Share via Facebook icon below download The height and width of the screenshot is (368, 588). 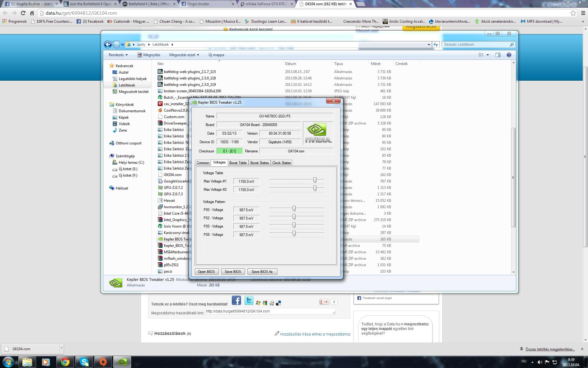point(236,301)
